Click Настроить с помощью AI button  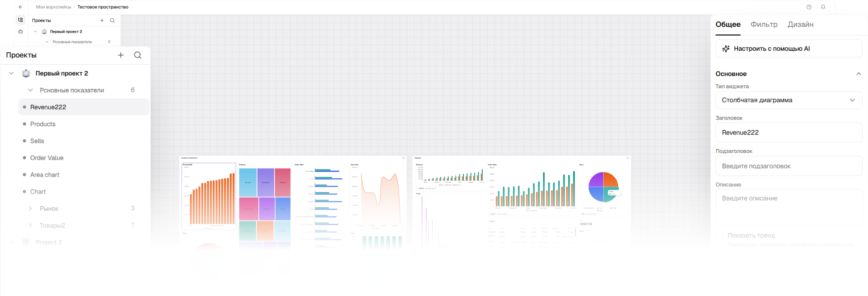coord(789,49)
